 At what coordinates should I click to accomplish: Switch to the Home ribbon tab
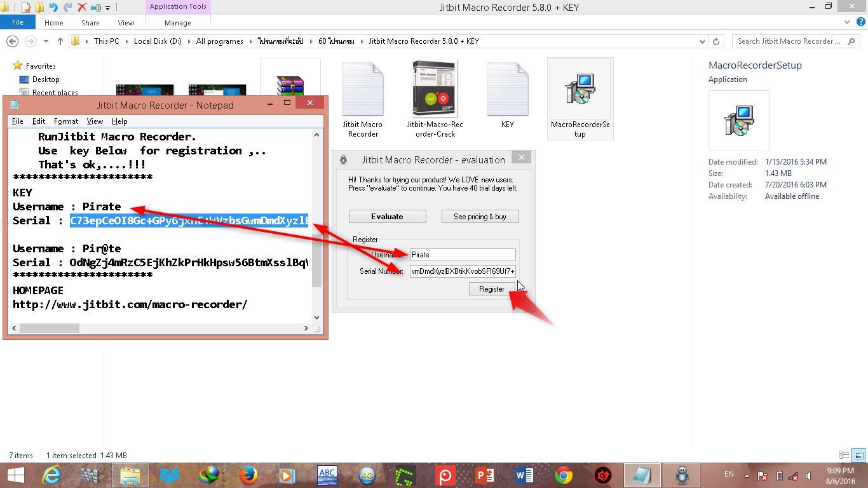click(54, 23)
